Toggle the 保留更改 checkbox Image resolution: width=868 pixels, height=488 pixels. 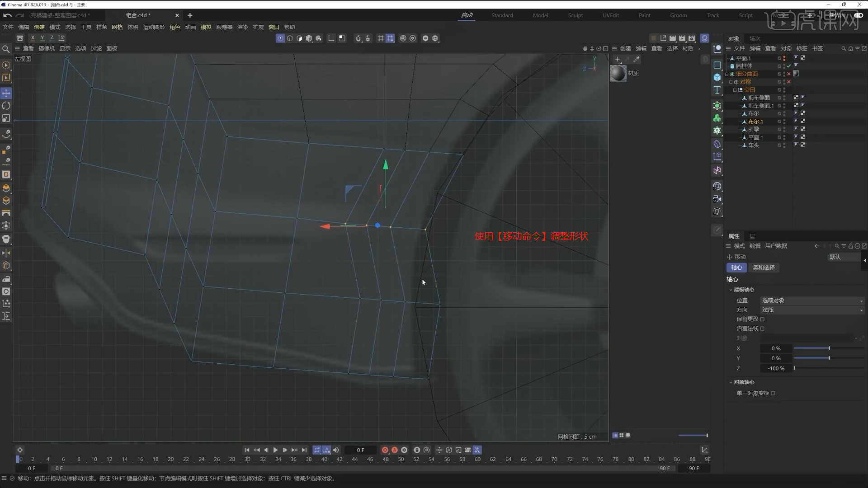pyautogui.click(x=762, y=319)
